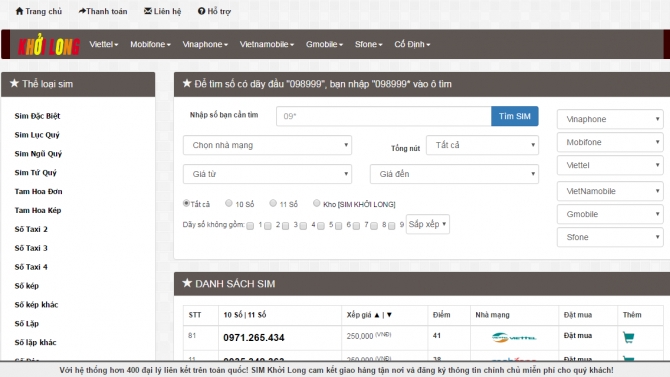
Task: Click the Đặt mua link for 0971.265.434
Action: click(x=578, y=336)
